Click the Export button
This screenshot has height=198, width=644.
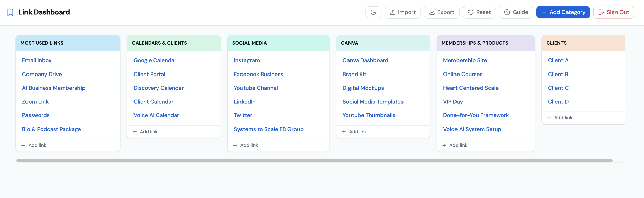(x=442, y=12)
